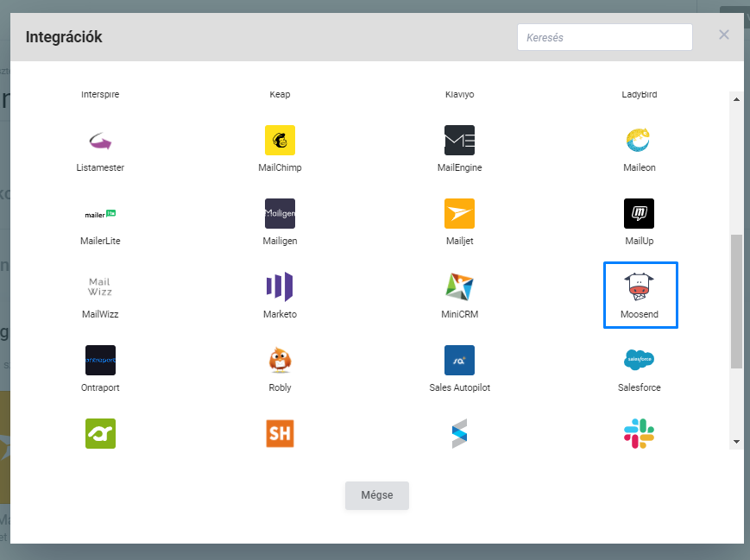Select the MailerLite logo icon
This screenshot has height=560, width=750.
[100, 214]
